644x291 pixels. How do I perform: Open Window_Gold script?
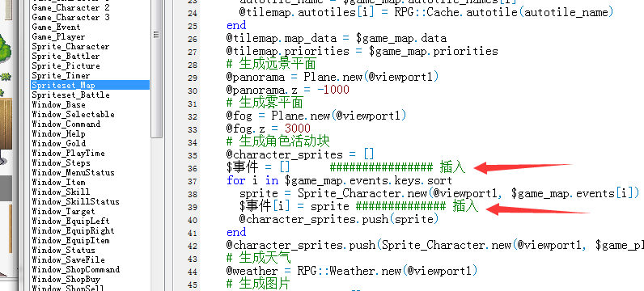point(58,143)
